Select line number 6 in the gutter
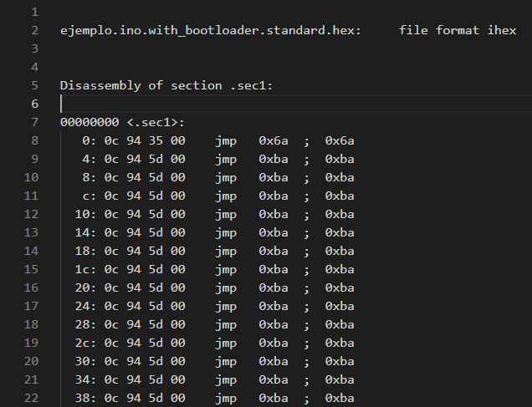Screen dimensions: 532x407 33,104
